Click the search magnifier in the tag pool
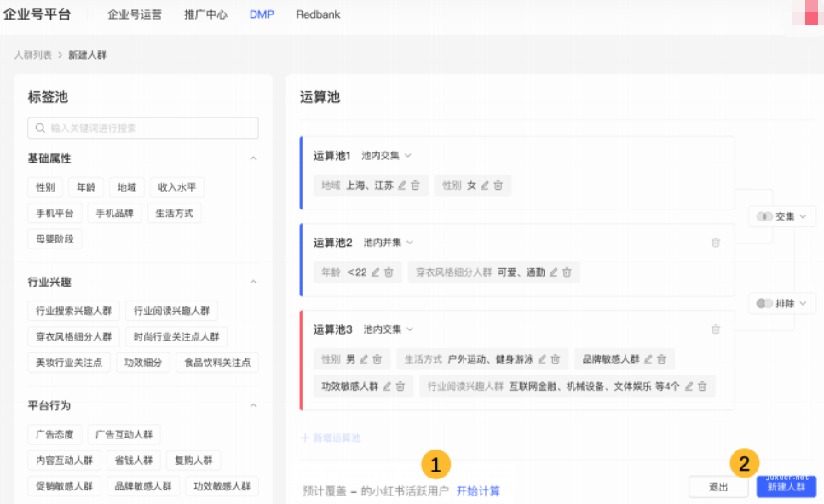 40,128
